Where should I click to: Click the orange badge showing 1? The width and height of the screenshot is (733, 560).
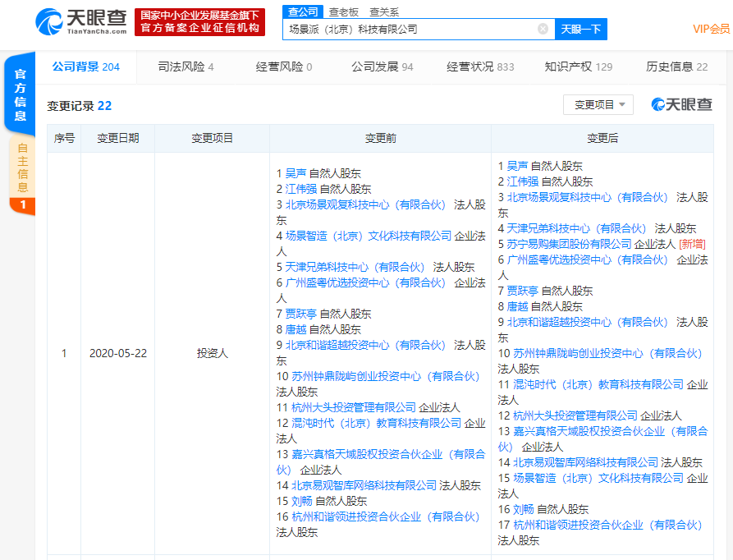(22, 204)
